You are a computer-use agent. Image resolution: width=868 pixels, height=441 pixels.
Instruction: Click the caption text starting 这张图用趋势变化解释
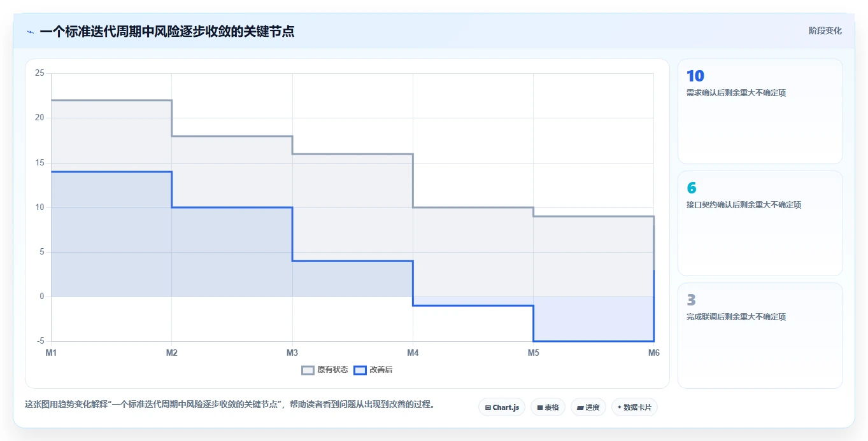coord(231,405)
